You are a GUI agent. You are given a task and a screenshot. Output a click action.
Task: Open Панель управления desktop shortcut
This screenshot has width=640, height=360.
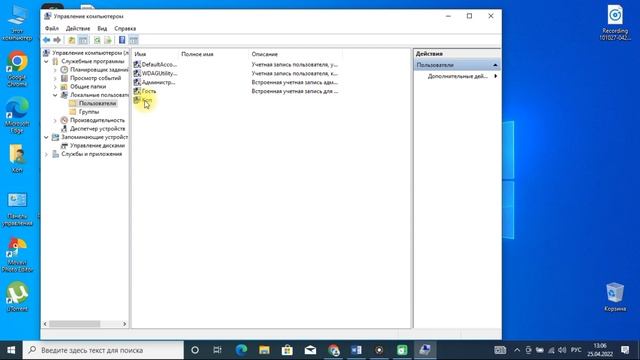17,209
